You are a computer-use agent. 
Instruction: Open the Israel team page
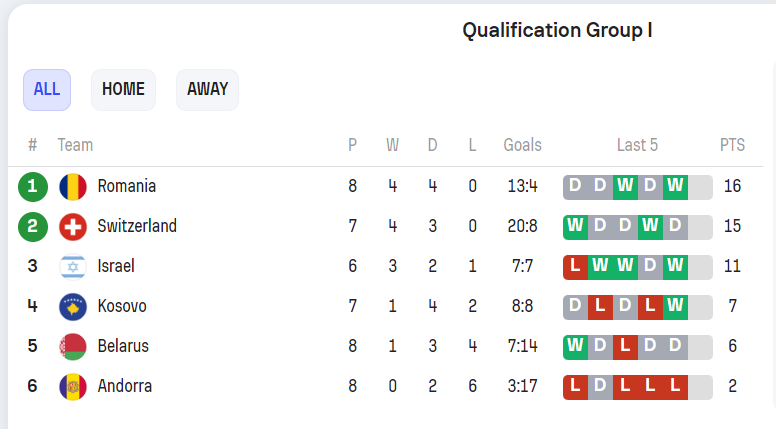(x=116, y=266)
